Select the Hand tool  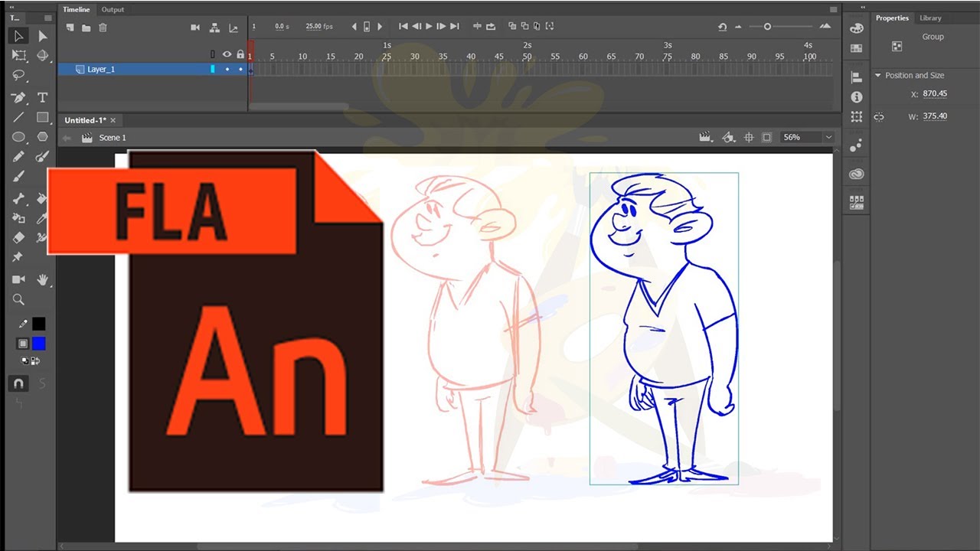[43, 280]
